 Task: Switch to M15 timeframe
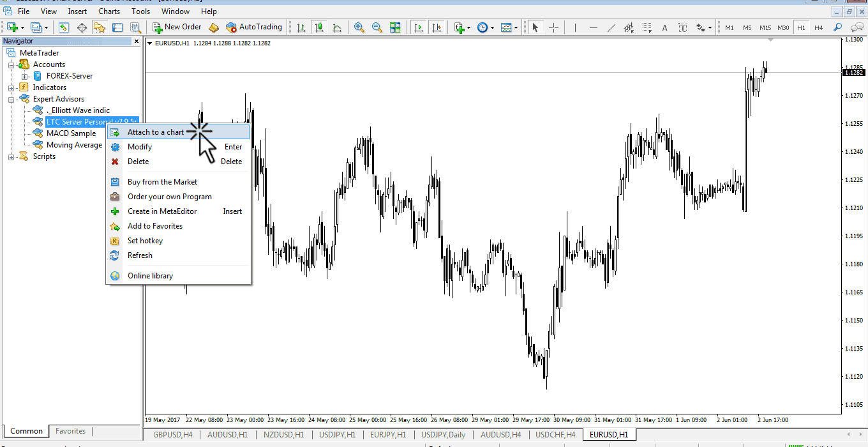pos(765,27)
